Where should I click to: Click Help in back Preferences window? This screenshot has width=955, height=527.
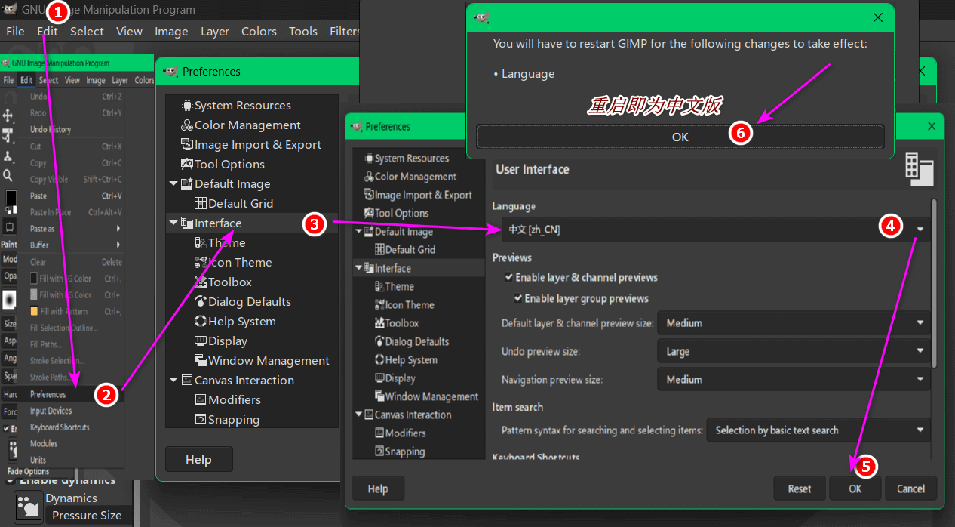(x=199, y=459)
